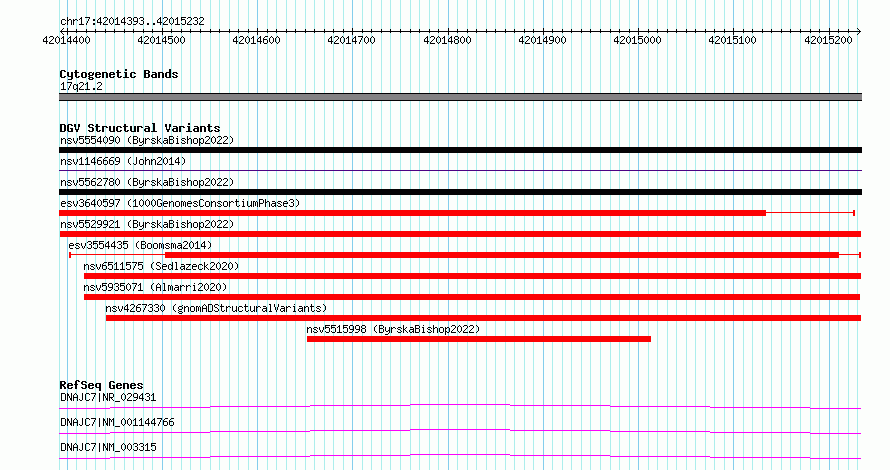This screenshot has height=470, width=890.
Task: Select the nsv5554090 black variant bar
Action: pyautogui.click(x=460, y=150)
